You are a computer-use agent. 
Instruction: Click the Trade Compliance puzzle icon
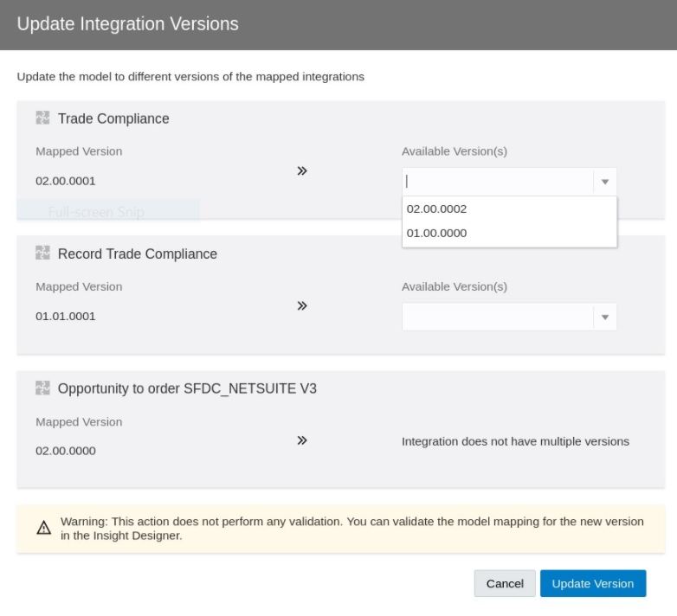point(42,119)
